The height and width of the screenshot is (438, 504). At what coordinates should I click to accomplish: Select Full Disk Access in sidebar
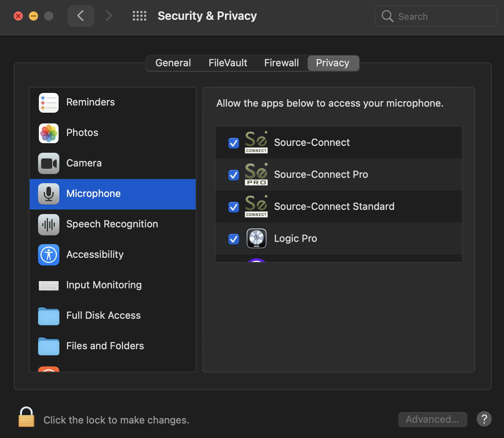point(103,315)
